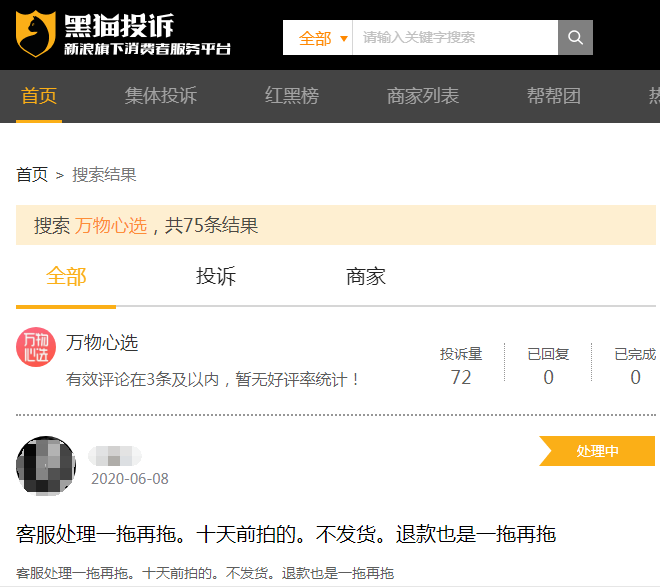This screenshot has height=587, width=660.
Task: Click the magnifier search button
Action: [x=575, y=38]
